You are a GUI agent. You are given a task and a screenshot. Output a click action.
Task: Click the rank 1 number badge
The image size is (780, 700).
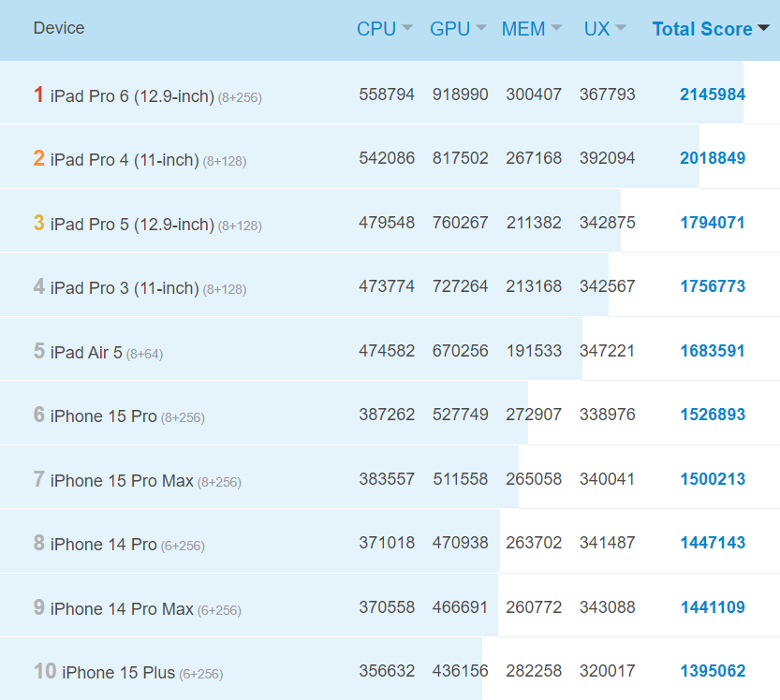pyautogui.click(x=38, y=95)
